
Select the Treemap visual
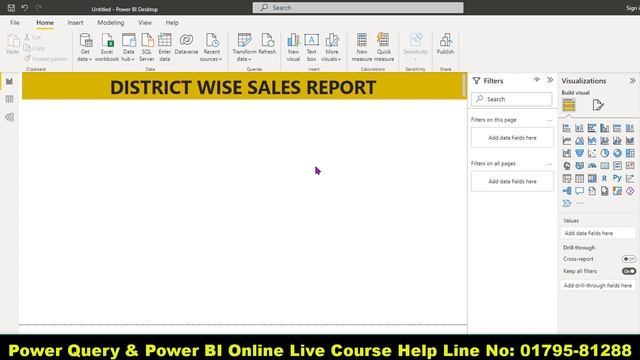(630, 153)
